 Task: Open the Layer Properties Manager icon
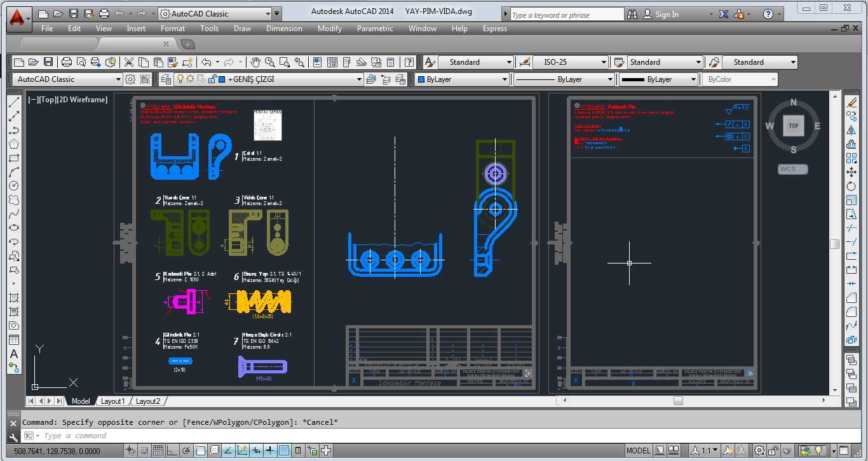coord(166,79)
